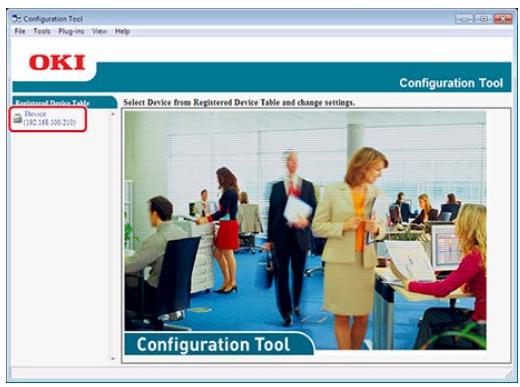Minimize the Configuration Tool window

click(464, 19)
